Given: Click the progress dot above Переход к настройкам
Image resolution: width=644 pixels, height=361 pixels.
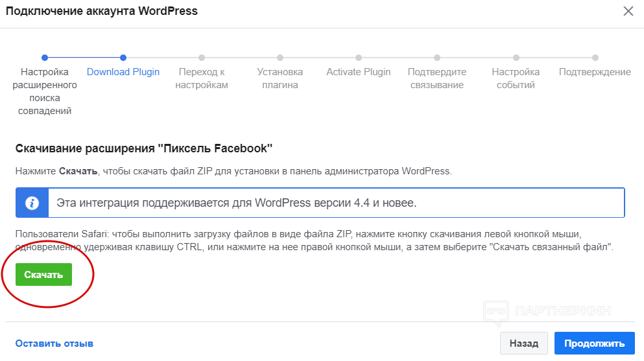Looking at the screenshot, I should coord(202,58).
